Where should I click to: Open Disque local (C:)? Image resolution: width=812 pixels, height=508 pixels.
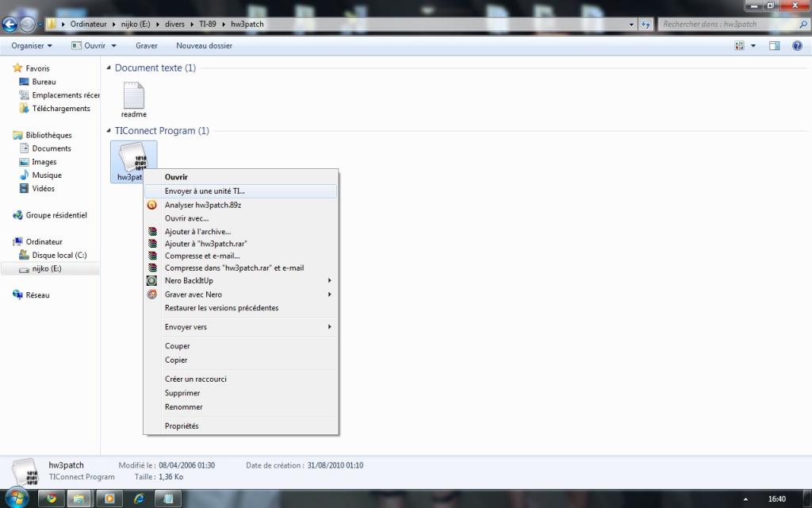tap(53, 255)
